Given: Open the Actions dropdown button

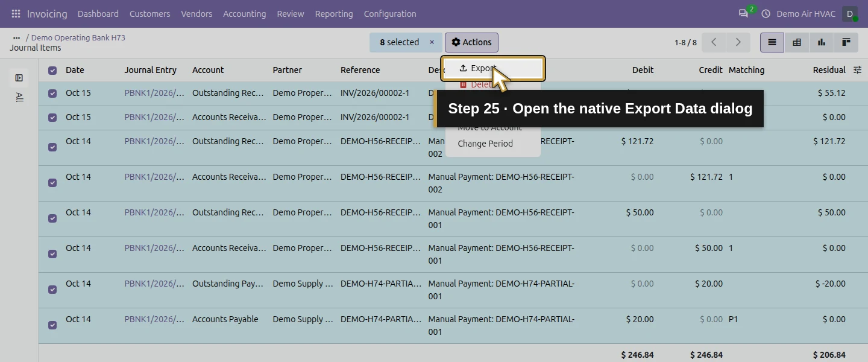Looking at the screenshot, I should tap(471, 42).
